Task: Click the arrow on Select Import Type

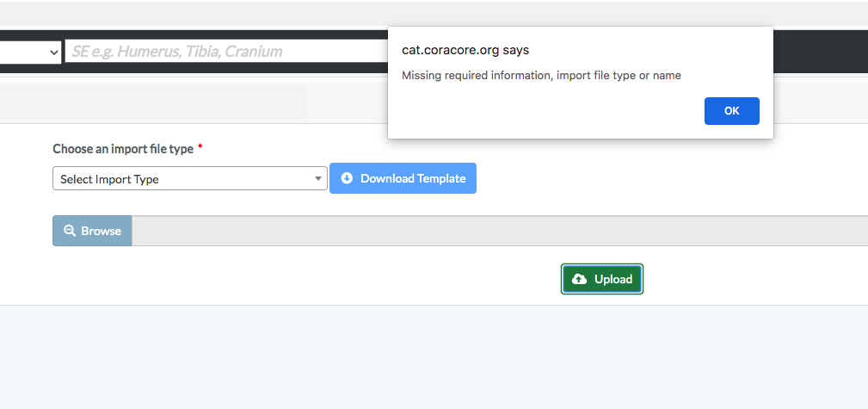Action: tap(317, 178)
